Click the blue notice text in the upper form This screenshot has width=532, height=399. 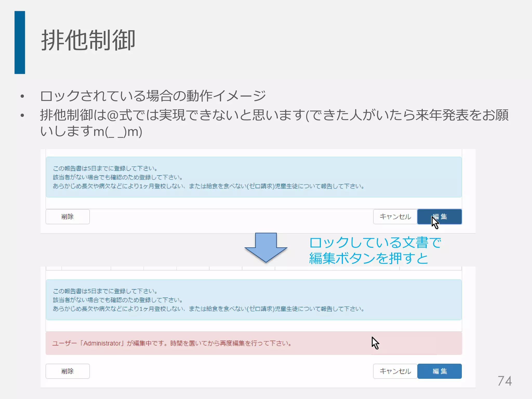point(209,177)
